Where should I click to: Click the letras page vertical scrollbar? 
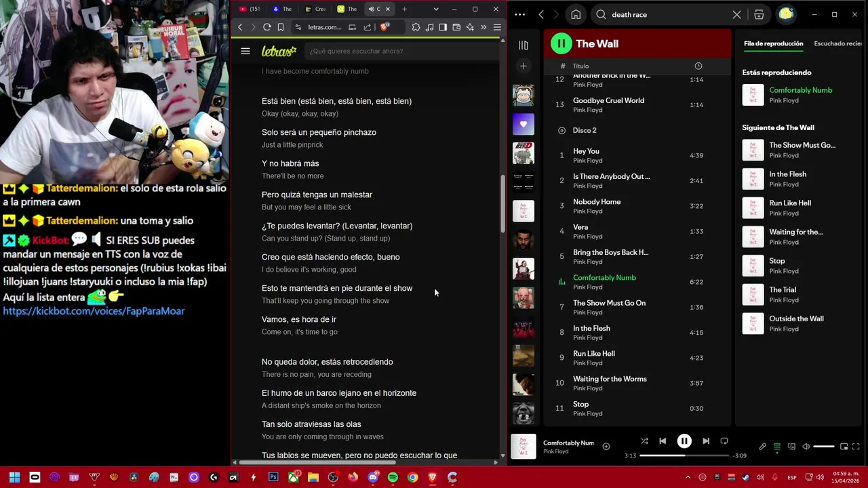502,203
